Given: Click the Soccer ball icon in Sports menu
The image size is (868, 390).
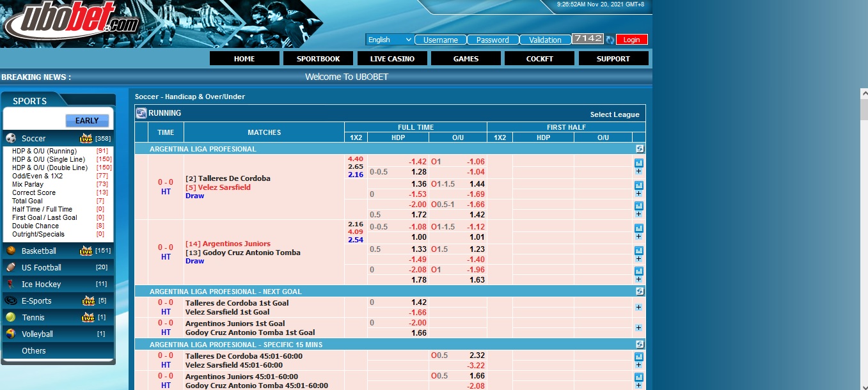Looking at the screenshot, I should pyautogui.click(x=11, y=138).
